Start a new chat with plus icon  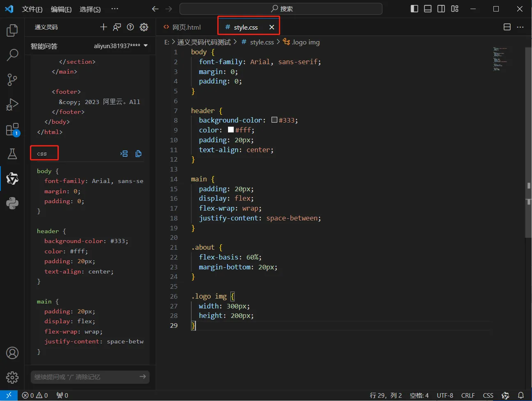click(104, 27)
